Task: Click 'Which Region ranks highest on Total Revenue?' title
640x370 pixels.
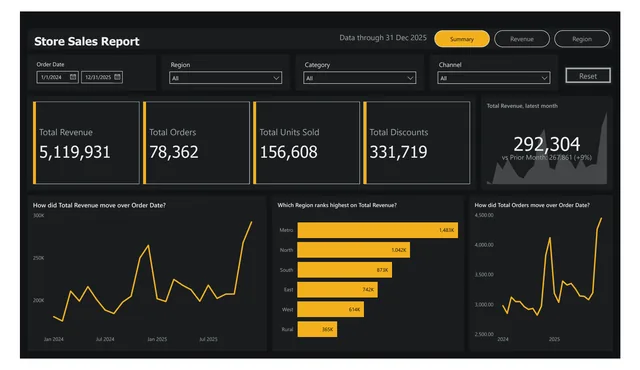Action: (337, 205)
